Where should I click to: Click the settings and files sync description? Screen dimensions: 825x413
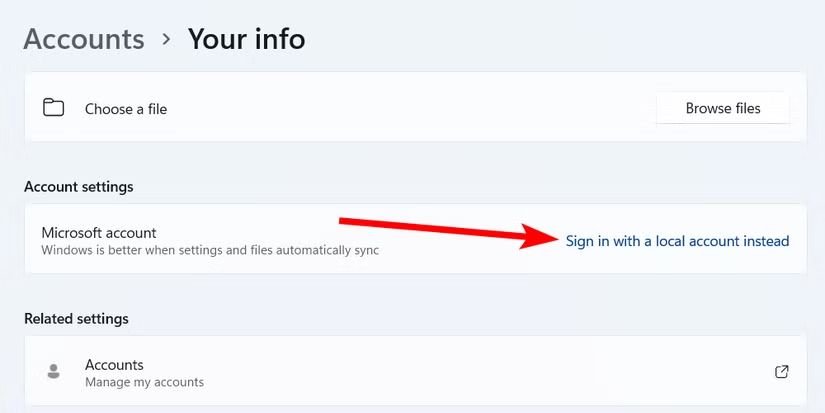[x=210, y=250]
